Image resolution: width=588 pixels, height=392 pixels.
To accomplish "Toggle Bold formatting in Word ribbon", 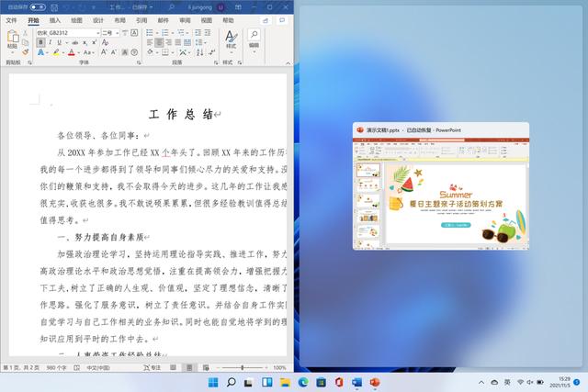I will [40, 43].
